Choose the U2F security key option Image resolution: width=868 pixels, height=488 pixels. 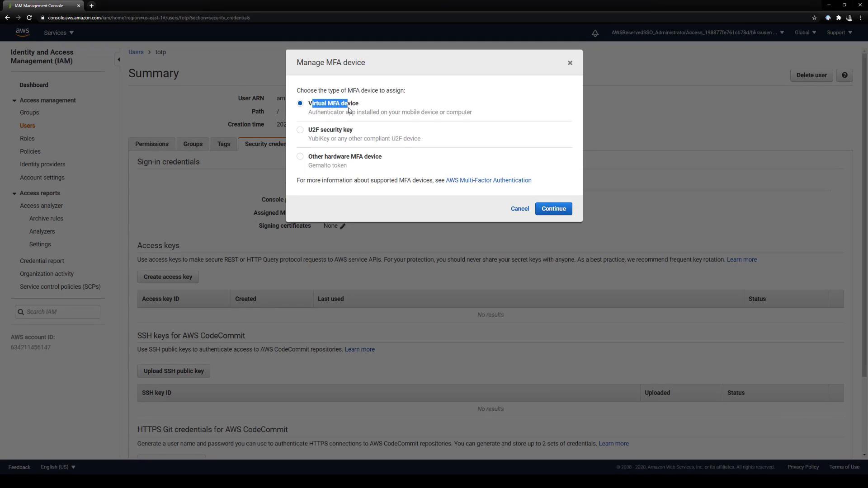[300, 130]
